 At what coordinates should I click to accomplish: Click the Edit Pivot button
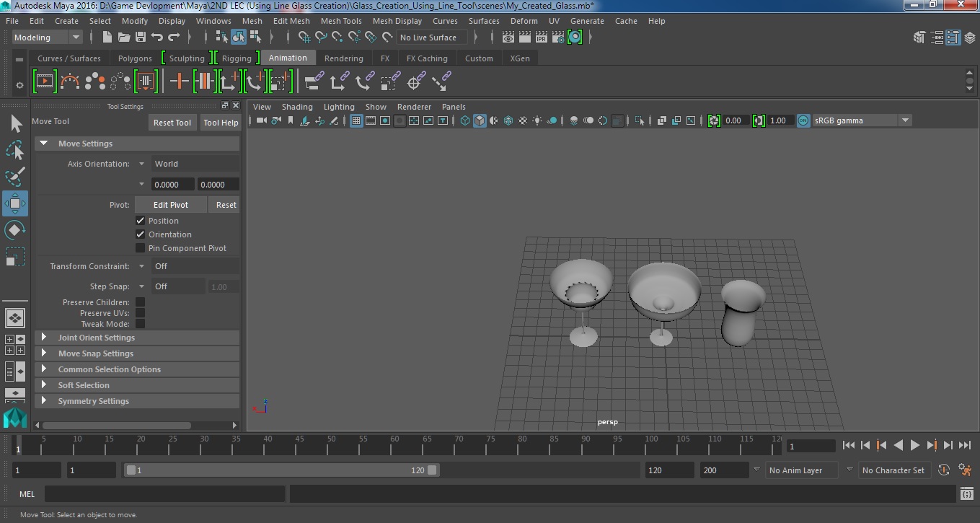(171, 205)
